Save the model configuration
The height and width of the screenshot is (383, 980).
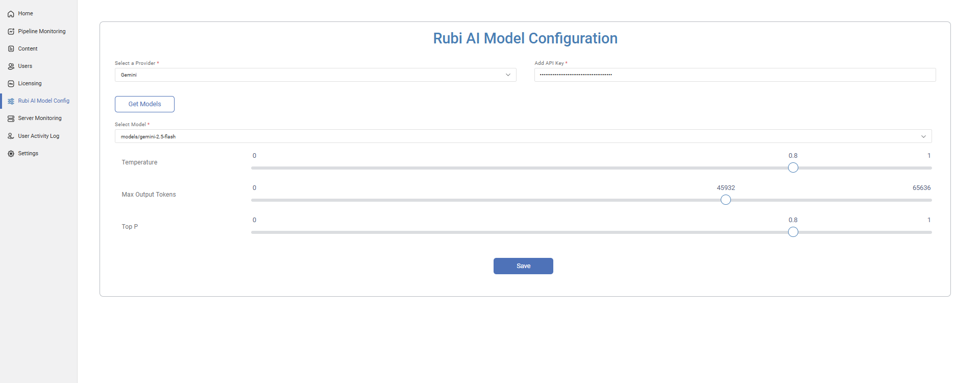click(x=523, y=266)
